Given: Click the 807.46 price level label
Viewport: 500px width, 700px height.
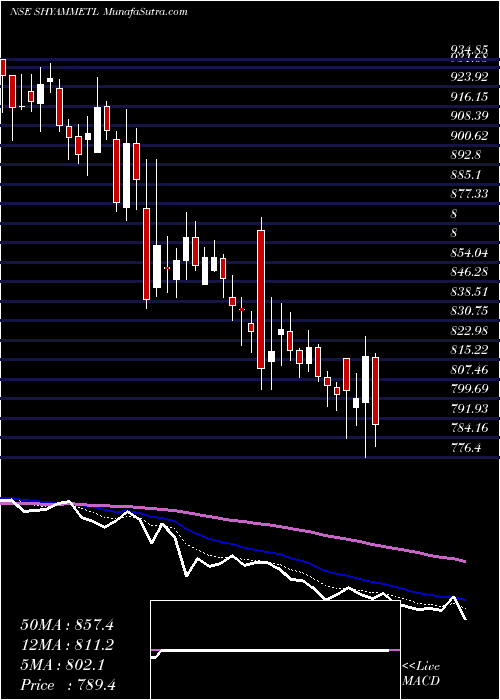Looking at the screenshot, I should pos(469,369).
